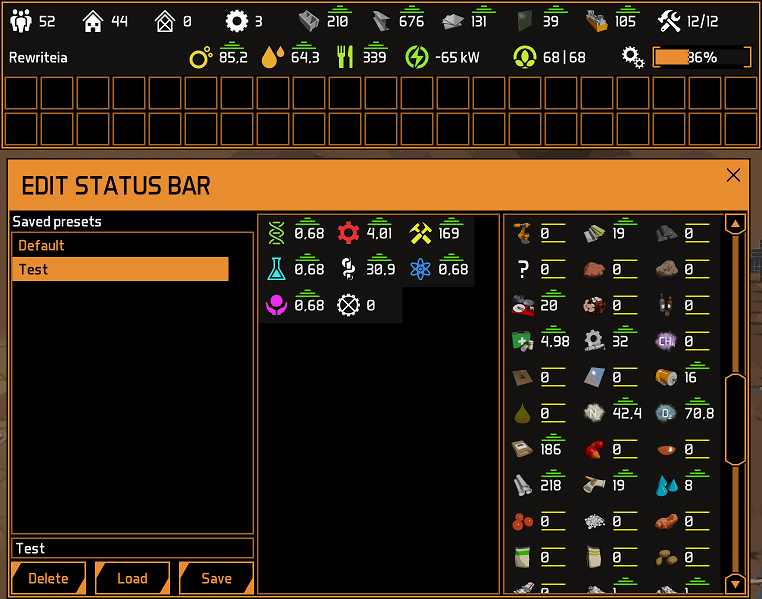Click the power lightning icon at -65 kW

(417, 57)
